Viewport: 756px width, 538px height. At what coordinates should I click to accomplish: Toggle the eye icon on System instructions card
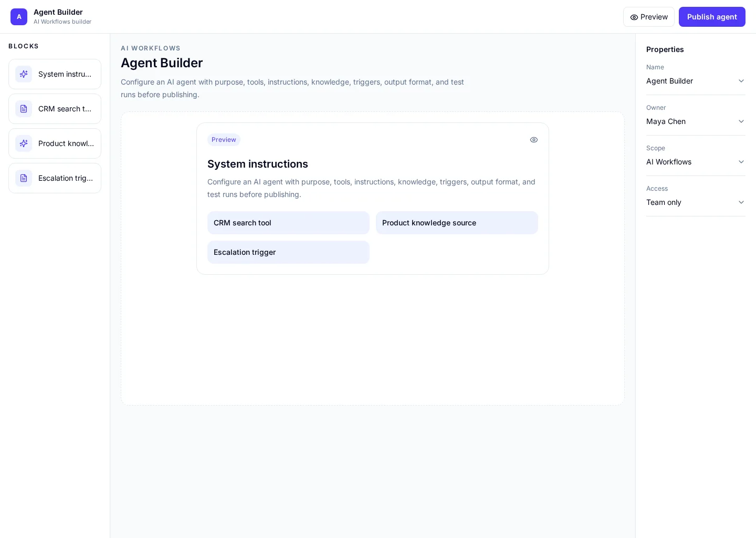[534, 140]
